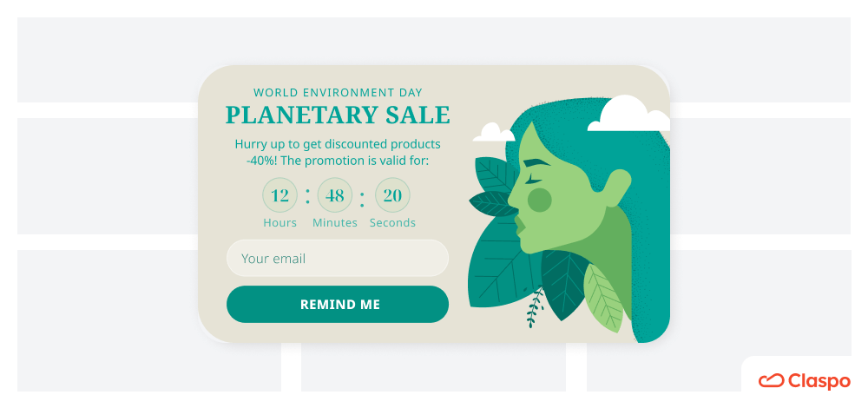This screenshot has width=868, height=408.
Task: Click the seconds countdown circle showing 20
Action: tap(392, 195)
